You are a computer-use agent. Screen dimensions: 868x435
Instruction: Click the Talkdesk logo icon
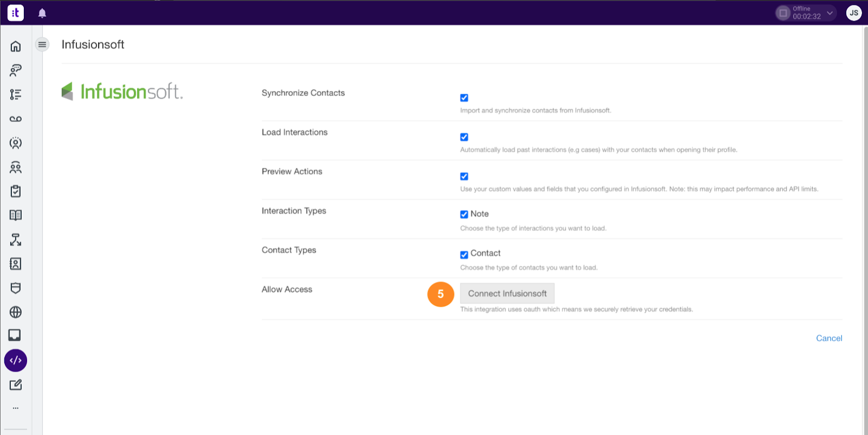click(16, 12)
